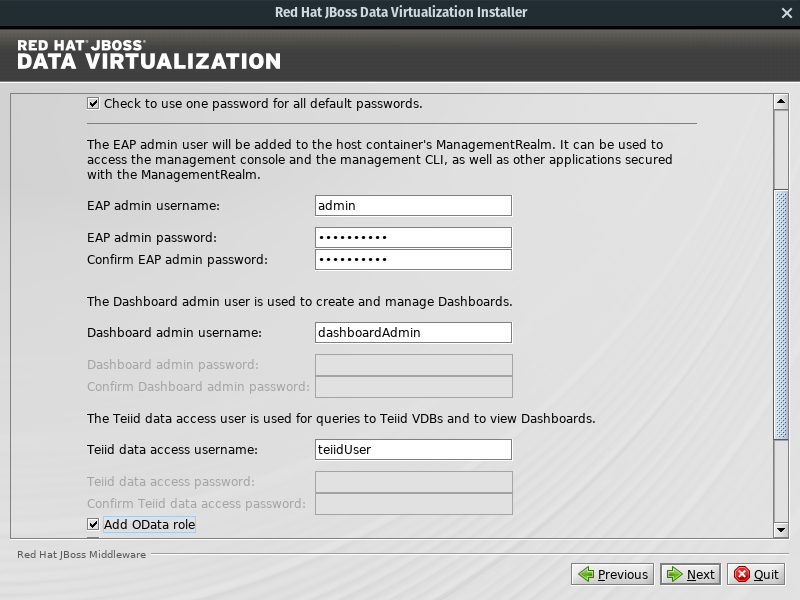Focus the EAP admin password field
The image size is (800, 600).
point(413,238)
